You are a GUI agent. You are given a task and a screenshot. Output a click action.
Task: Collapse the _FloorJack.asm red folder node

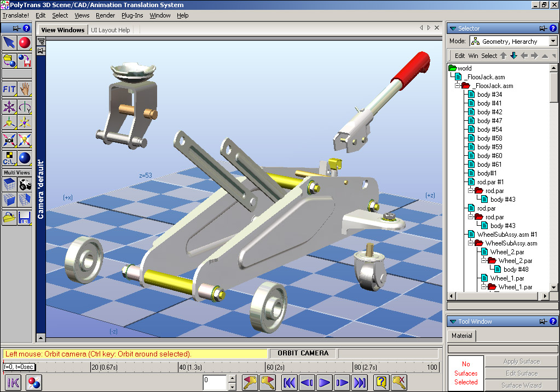[457, 86]
